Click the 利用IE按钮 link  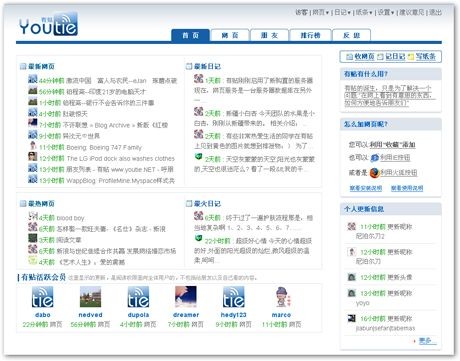(x=395, y=157)
